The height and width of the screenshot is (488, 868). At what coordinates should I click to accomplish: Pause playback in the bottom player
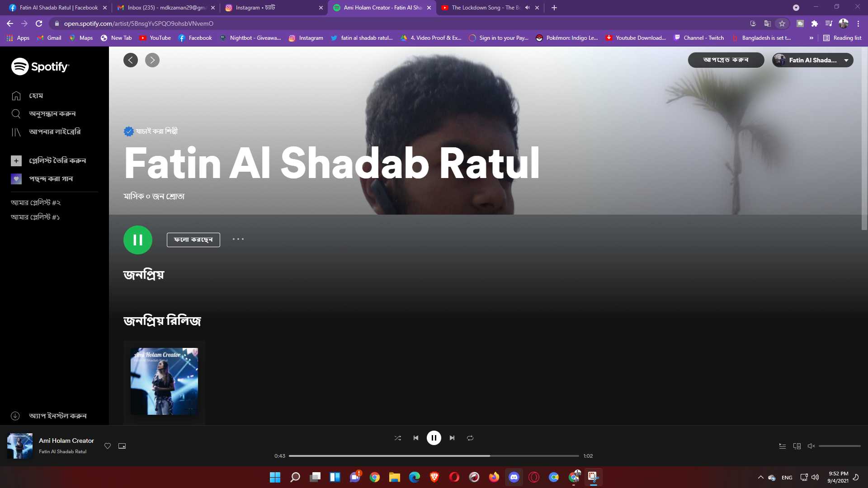pyautogui.click(x=434, y=438)
